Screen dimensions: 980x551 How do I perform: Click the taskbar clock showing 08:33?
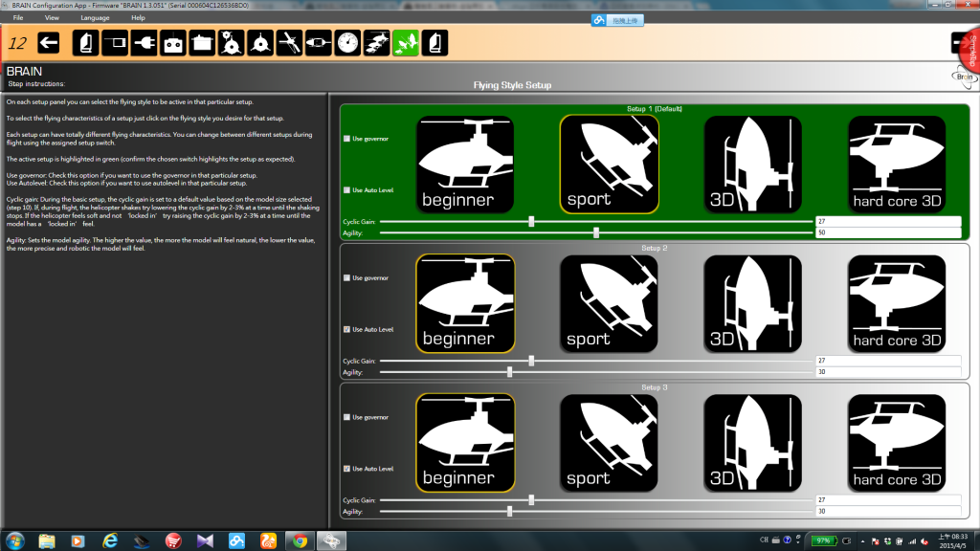coord(953,541)
